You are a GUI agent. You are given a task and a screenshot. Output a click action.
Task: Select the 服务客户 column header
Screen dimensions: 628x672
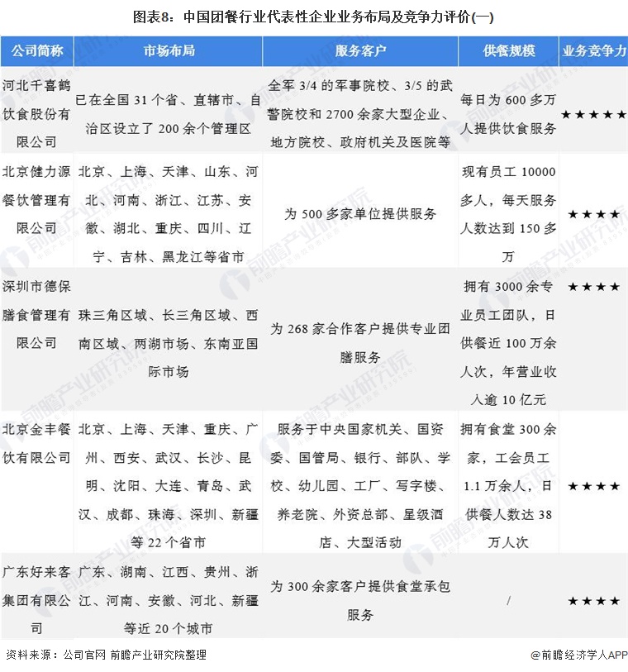click(360, 51)
